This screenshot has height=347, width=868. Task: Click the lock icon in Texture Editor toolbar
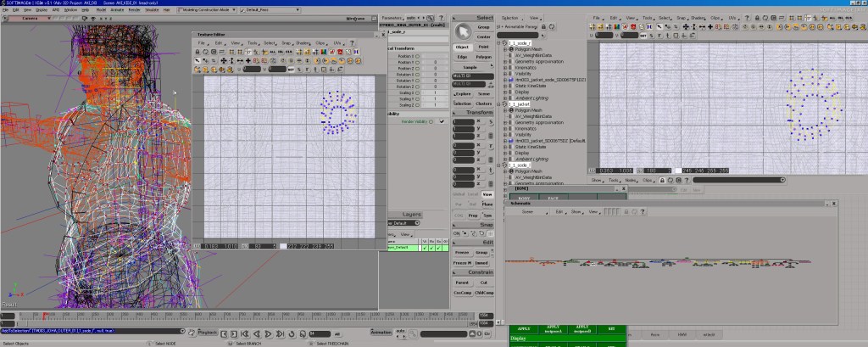pyautogui.click(x=198, y=52)
